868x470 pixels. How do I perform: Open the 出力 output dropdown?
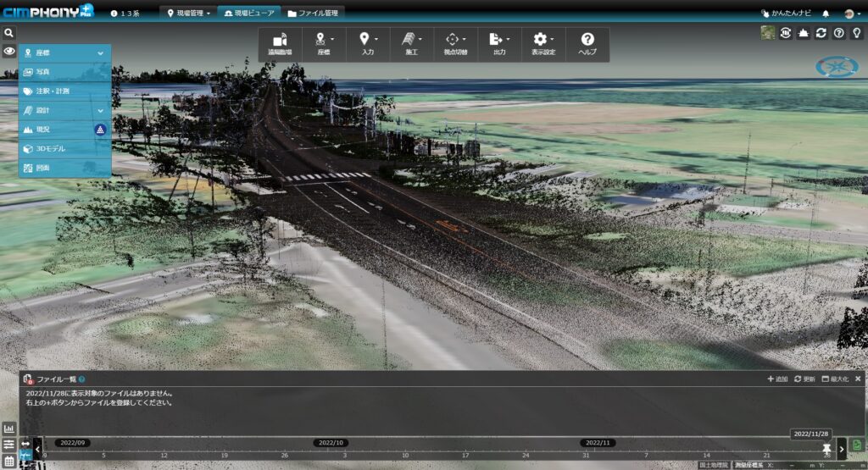click(x=499, y=44)
